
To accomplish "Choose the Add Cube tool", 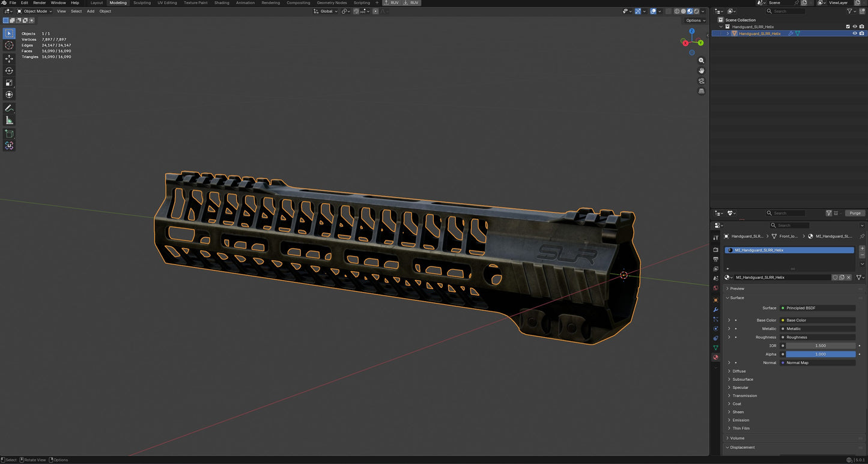I will pyautogui.click(x=9, y=133).
